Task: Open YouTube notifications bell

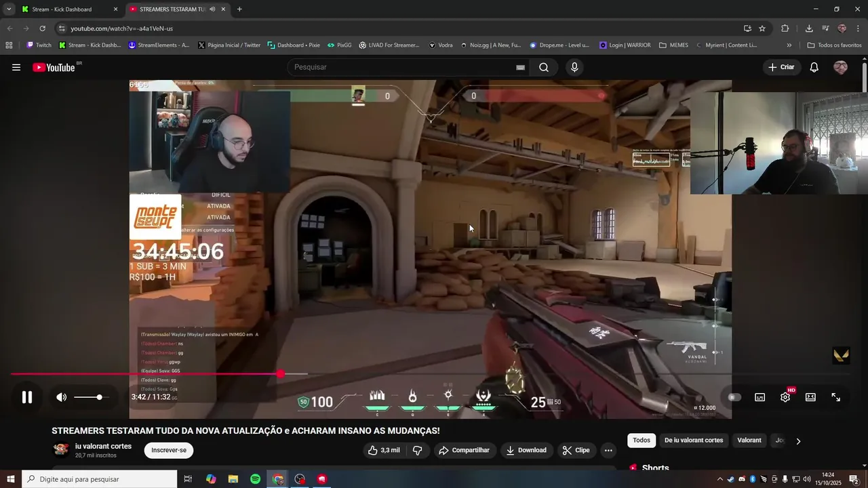Action: click(814, 67)
